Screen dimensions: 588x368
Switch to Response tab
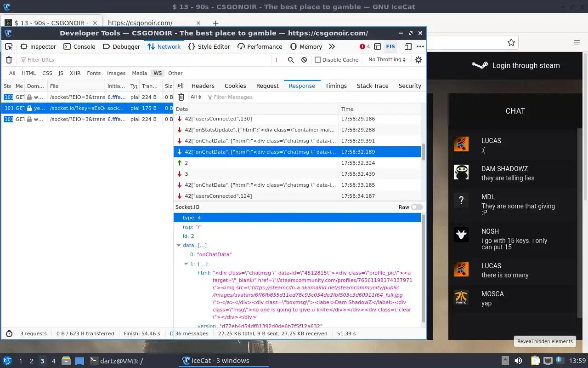coord(302,86)
